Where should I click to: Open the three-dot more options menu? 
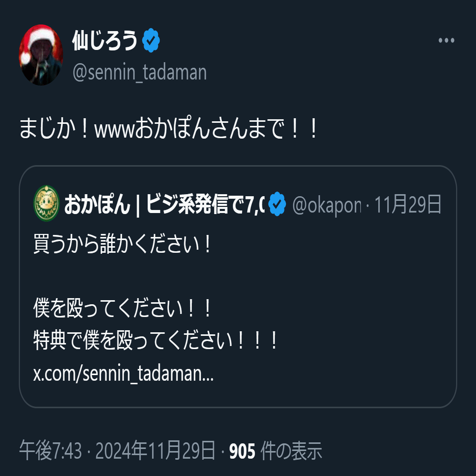(446, 40)
